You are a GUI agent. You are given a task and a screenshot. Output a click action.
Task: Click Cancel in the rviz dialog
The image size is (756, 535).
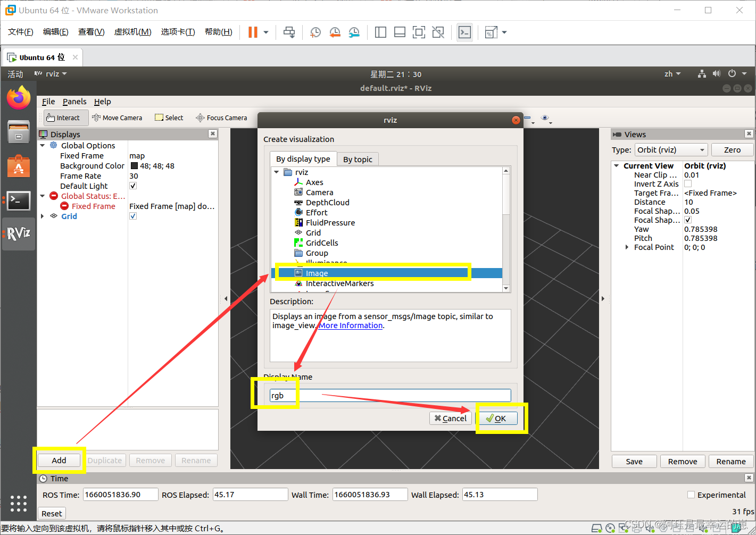[x=451, y=418]
